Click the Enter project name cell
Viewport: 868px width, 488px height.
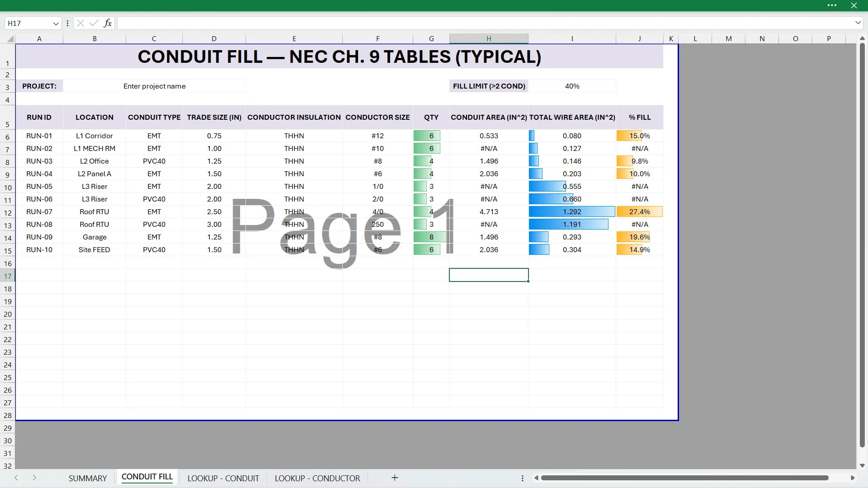click(x=155, y=86)
